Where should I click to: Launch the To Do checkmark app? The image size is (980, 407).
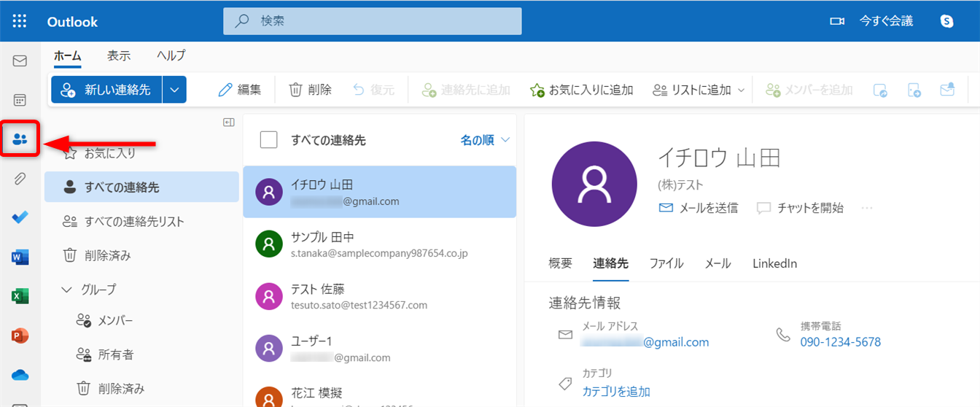(20, 217)
